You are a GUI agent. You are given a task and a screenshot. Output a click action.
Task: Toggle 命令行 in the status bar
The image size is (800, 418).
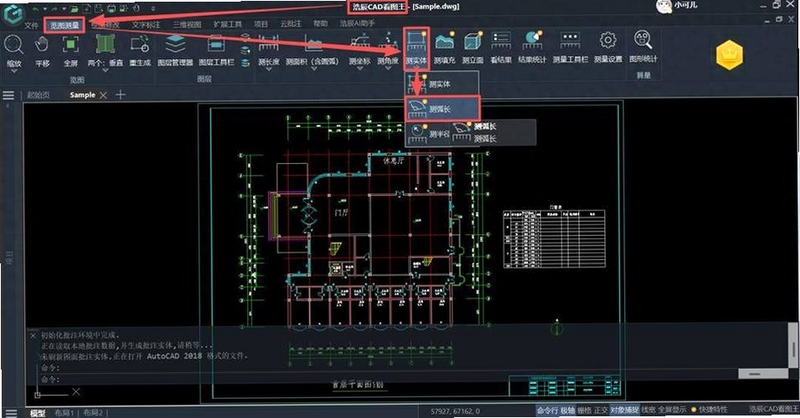point(547,410)
